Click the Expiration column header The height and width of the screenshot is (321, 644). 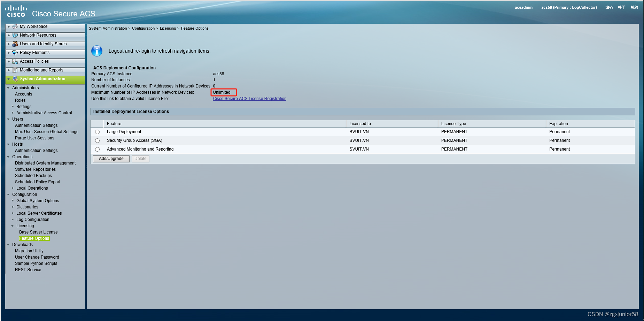point(590,124)
